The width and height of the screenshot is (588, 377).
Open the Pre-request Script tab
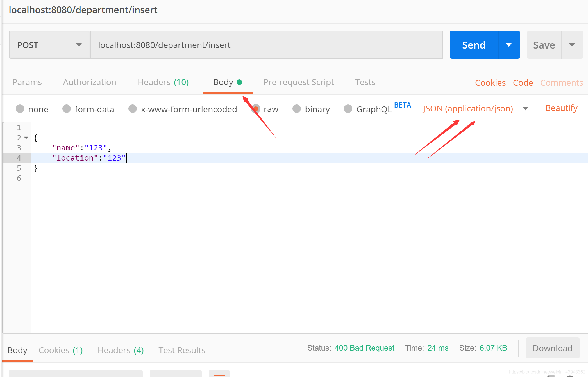point(298,82)
